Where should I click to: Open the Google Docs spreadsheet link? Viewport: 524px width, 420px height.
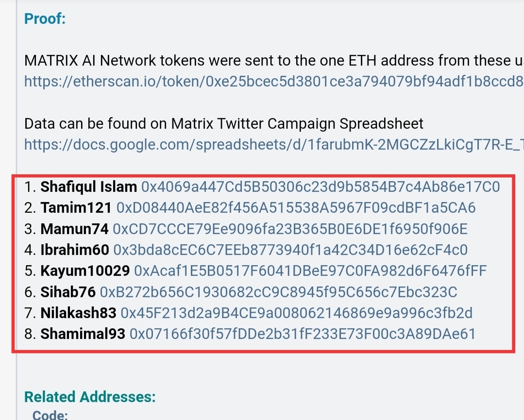[274, 145]
